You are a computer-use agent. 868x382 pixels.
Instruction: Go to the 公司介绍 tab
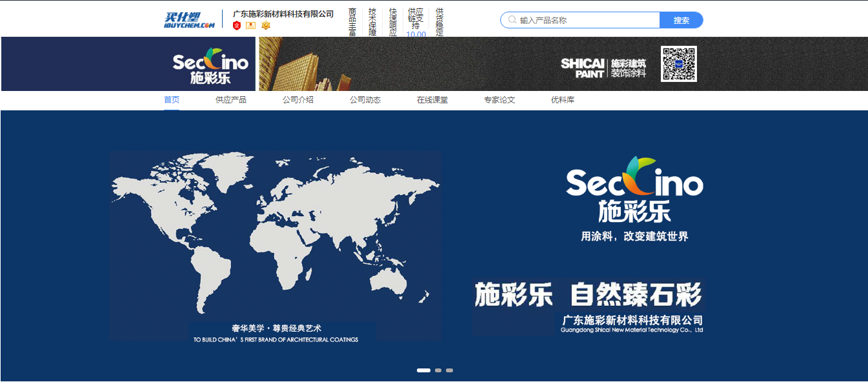[298, 100]
